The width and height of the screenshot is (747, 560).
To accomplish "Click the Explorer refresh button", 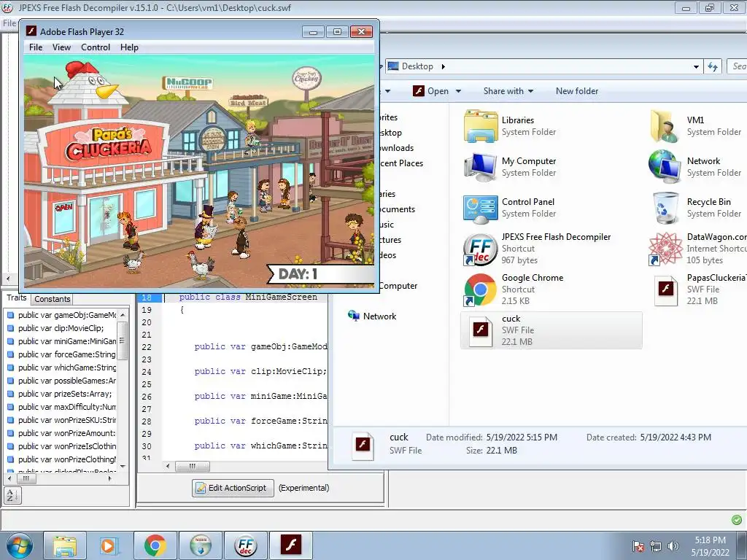I will point(713,66).
